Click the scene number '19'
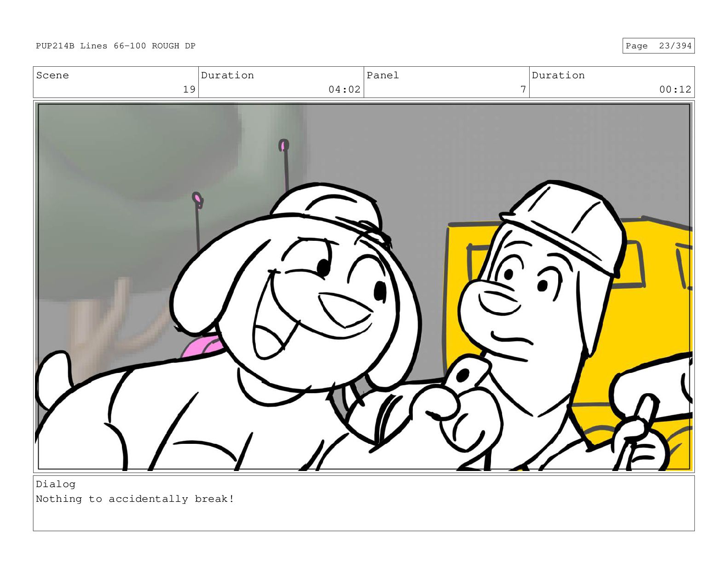The height and width of the screenshot is (564, 728). coord(189,89)
